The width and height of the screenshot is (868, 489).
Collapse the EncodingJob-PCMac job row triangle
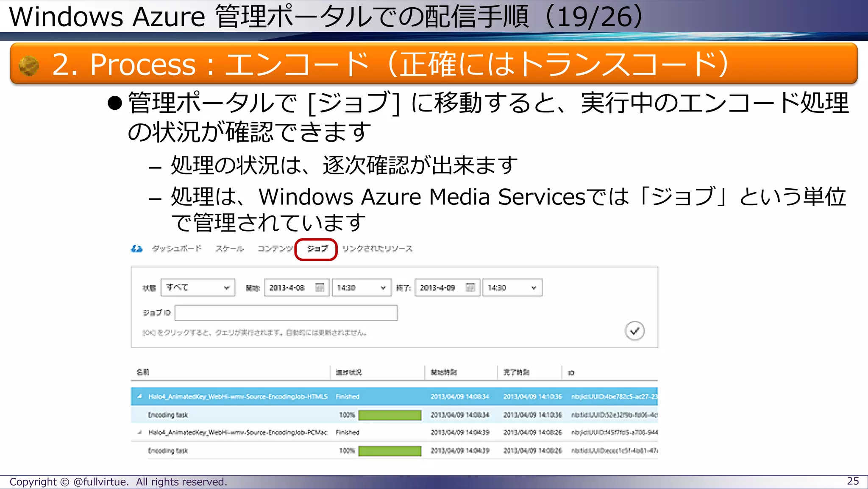click(x=139, y=433)
